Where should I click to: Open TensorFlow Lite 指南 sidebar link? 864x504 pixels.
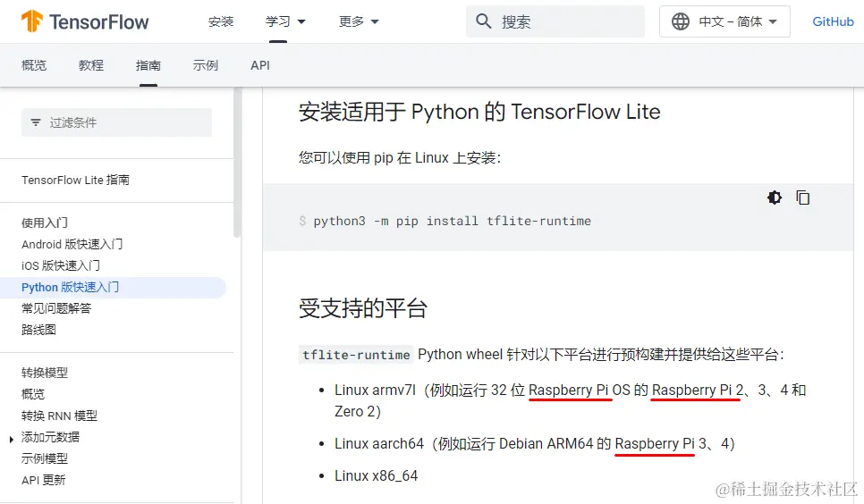(75, 180)
